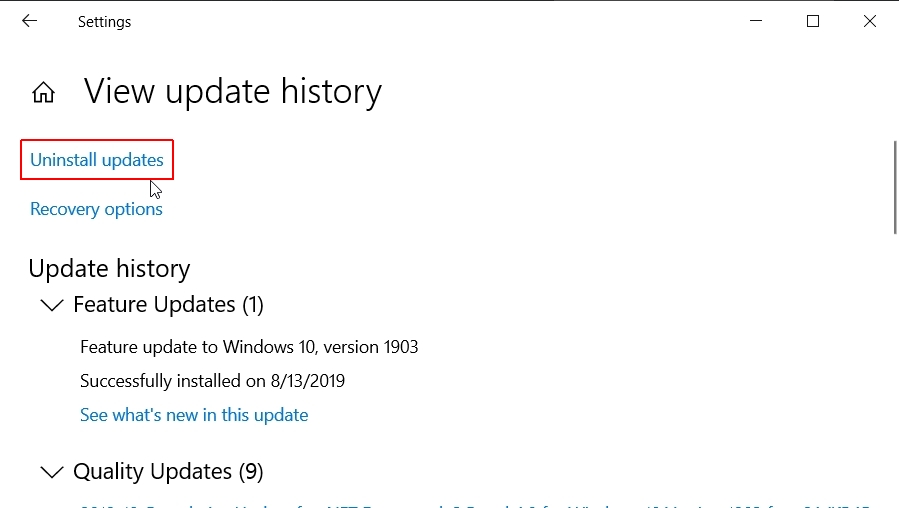Click the Feature Updates (1) heading

coord(169,304)
